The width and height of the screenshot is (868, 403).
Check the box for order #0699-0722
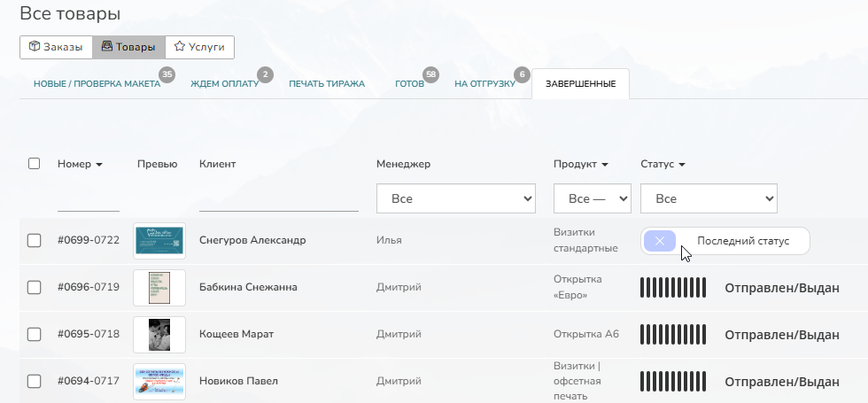(35, 241)
